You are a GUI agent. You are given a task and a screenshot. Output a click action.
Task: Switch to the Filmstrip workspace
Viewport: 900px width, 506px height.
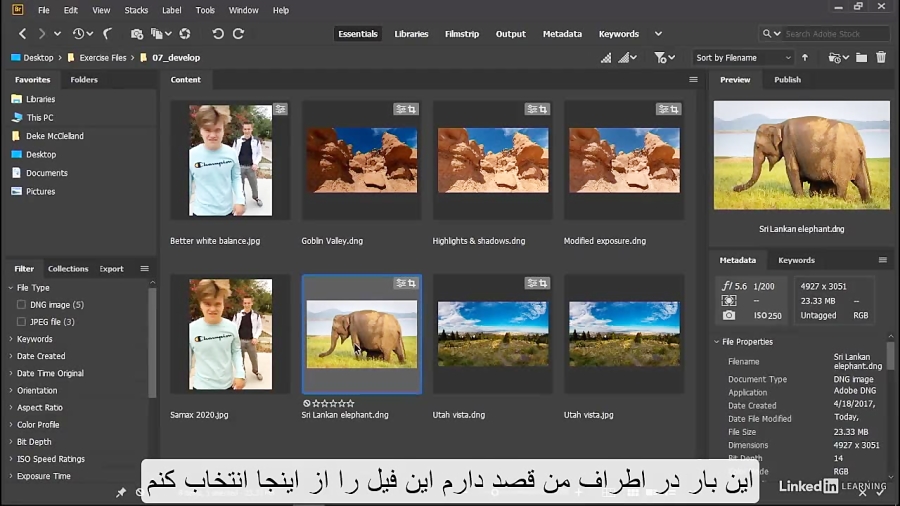tap(461, 34)
